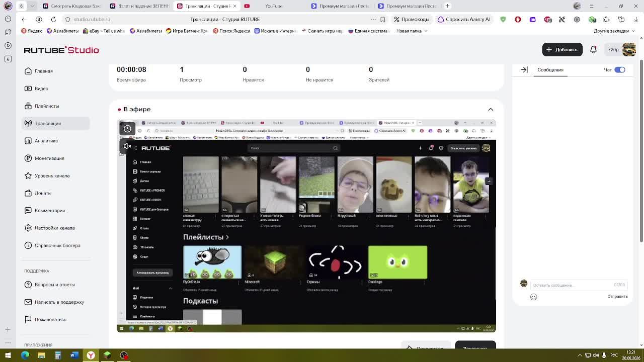Open the 720p profile avatar

(629, 49)
